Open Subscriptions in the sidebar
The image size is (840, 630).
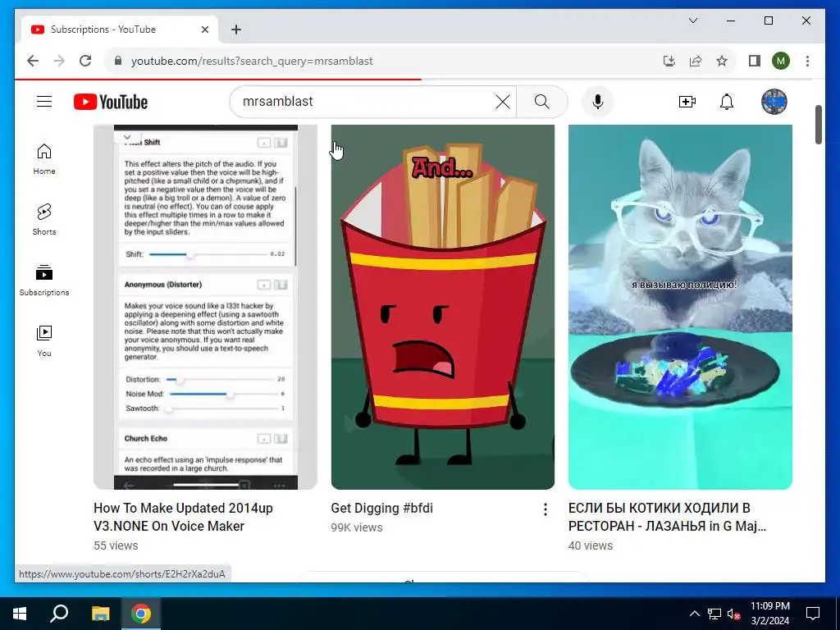(44, 281)
